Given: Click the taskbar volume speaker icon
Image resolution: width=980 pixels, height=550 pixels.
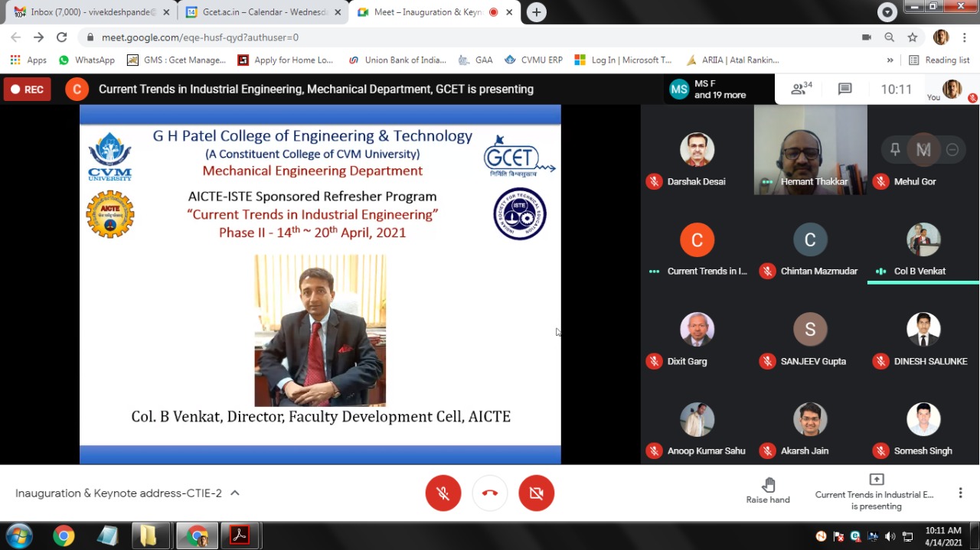Looking at the screenshot, I should 890,536.
